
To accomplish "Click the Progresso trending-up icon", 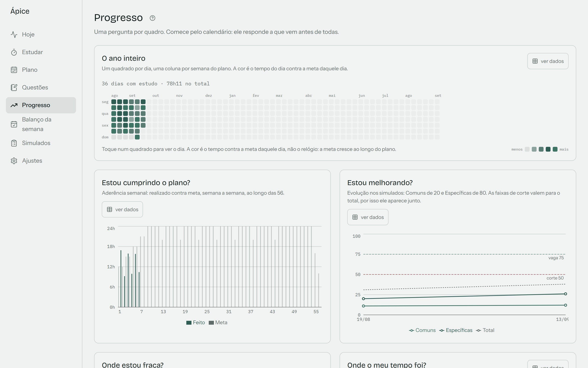I will tap(14, 105).
